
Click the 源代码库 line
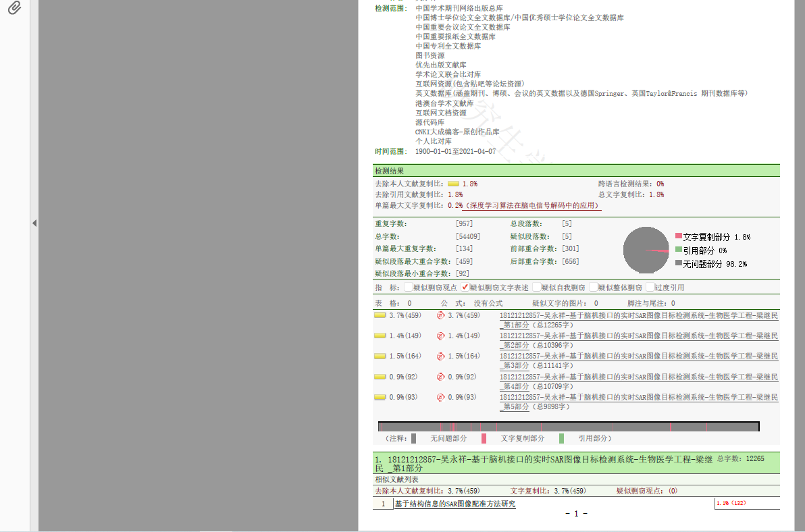(430, 123)
